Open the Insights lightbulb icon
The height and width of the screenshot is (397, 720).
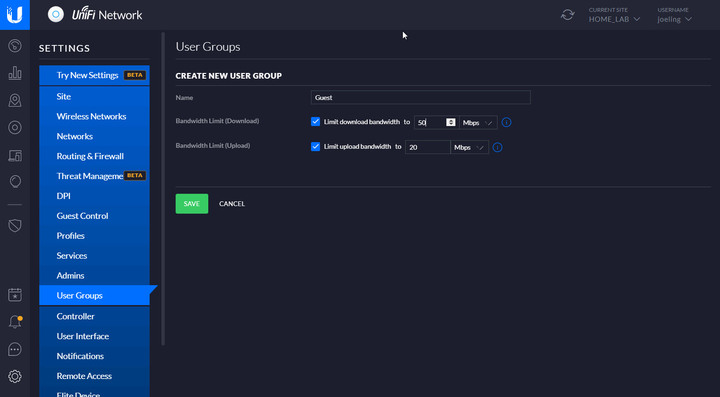point(15,182)
